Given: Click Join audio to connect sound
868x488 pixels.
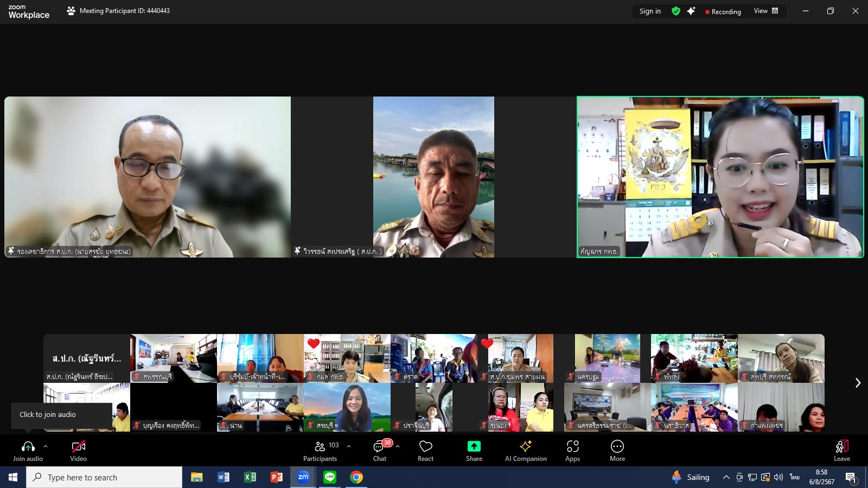Looking at the screenshot, I should coord(28,451).
